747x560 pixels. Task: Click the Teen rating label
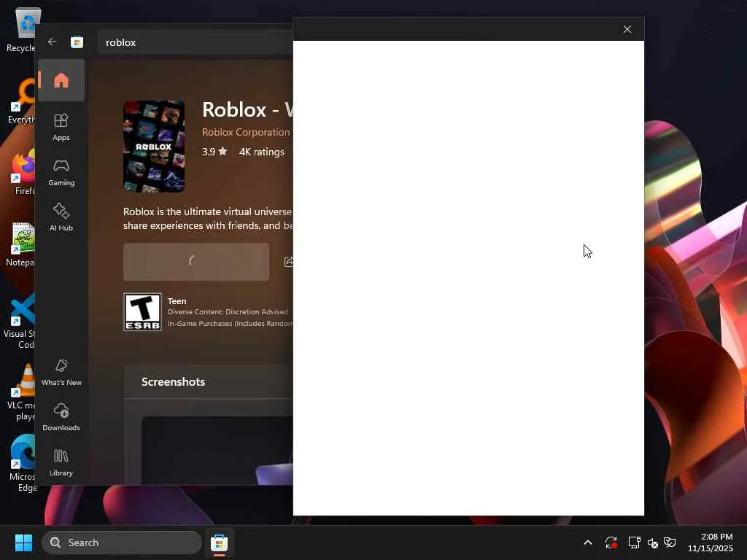[x=177, y=301]
